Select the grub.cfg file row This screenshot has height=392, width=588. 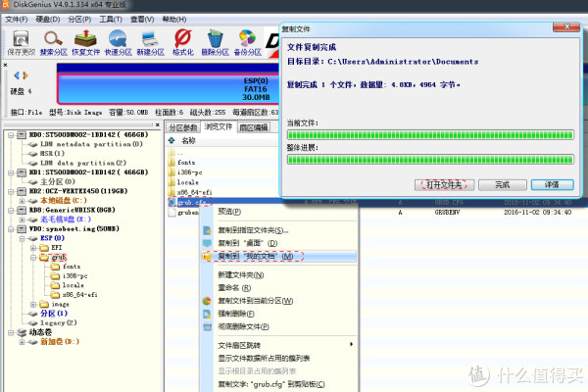point(376,202)
